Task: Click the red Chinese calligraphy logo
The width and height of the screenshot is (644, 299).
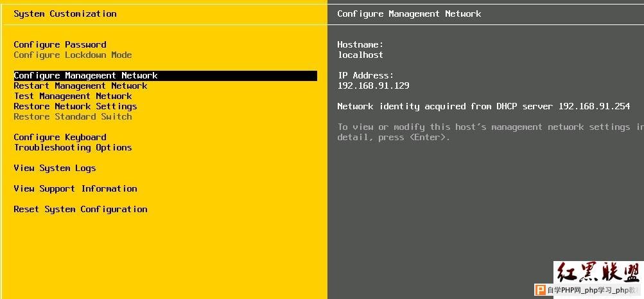Action: pyautogui.click(x=598, y=272)
